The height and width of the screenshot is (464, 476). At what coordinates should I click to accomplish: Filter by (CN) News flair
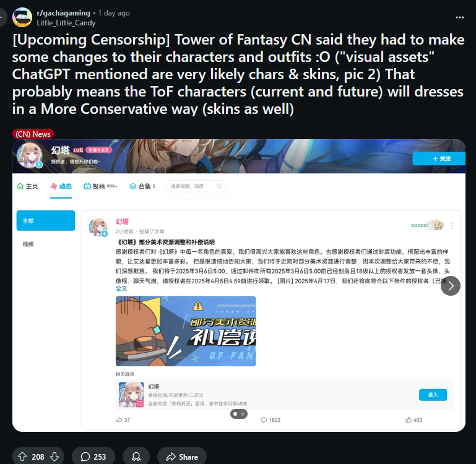coord(33,134)
